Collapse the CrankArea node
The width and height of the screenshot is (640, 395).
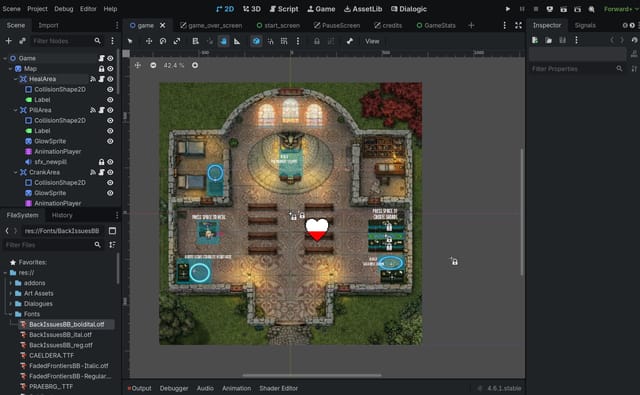click(x=16, y=172)
